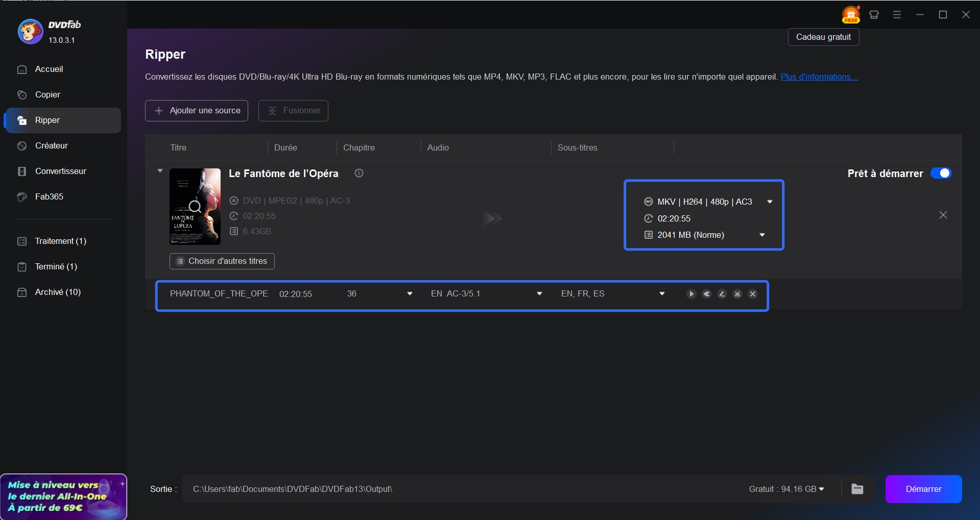The width and height of the screenshot is (980, 520).
Task: Click the DVD | MPEG2 | 480p | AC-3 source info
Action: 296,201
